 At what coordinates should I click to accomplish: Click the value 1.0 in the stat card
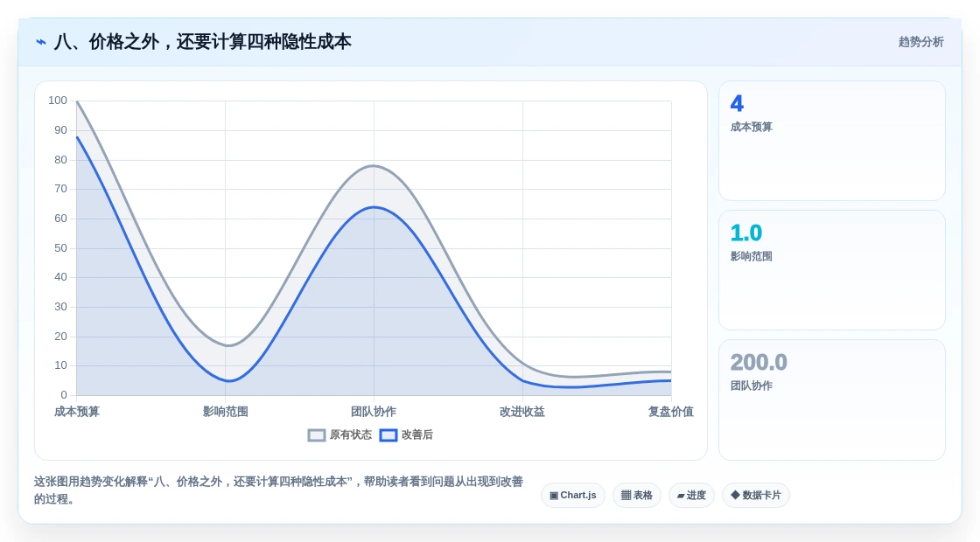click(746, 233)
